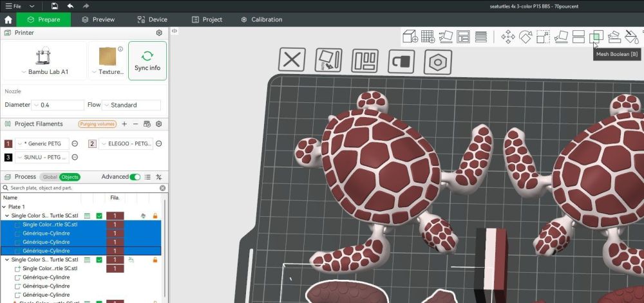Click the settings list icon beside Advanced
This screenshot has width=644, height=303.
(x=147, y=177)
